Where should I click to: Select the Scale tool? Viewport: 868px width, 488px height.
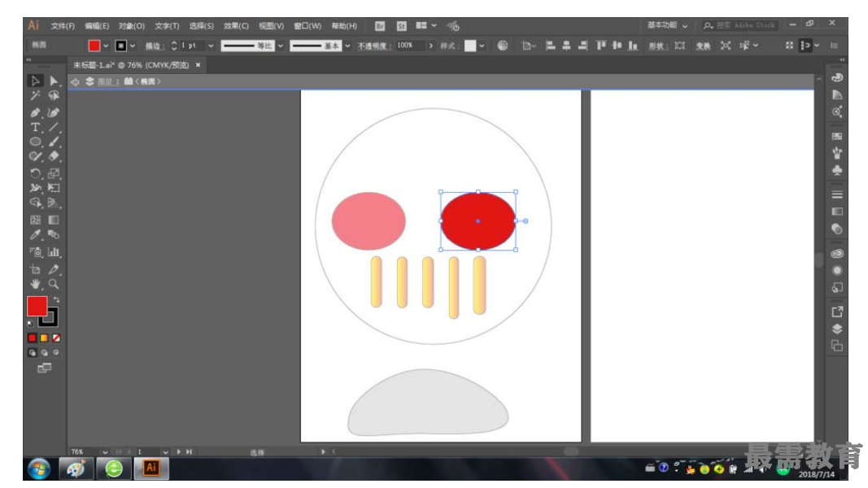(x=54, y=173)
